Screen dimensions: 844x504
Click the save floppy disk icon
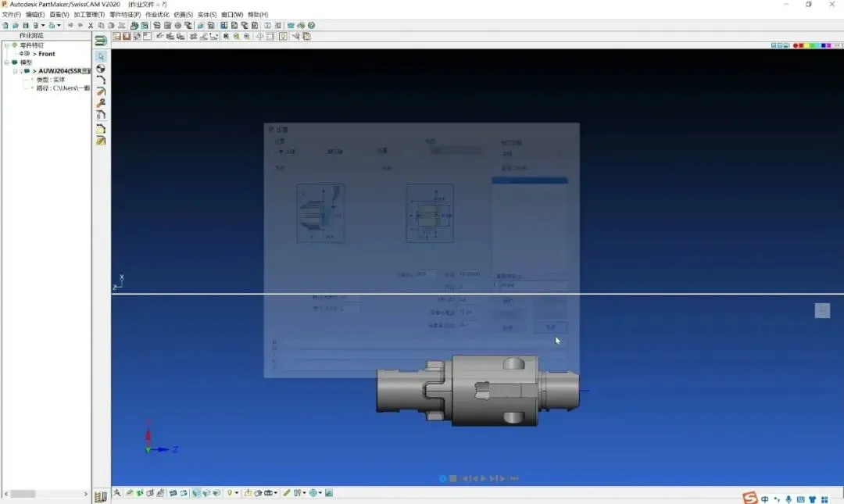(25, 25)
